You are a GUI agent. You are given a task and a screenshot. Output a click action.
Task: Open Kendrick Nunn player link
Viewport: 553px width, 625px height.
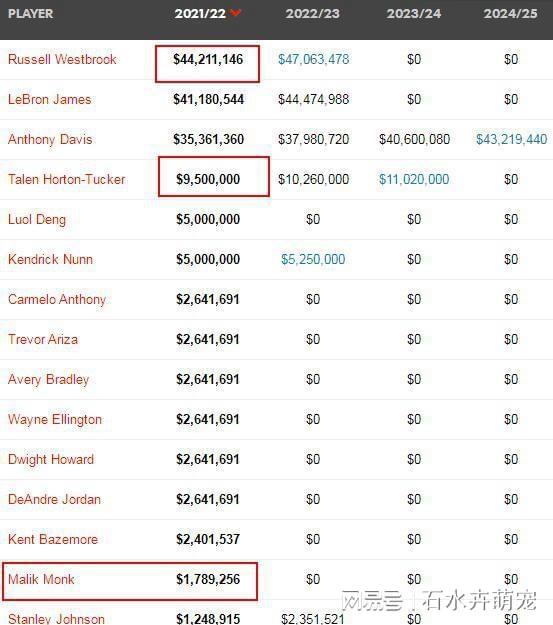(x=50, y=259)
